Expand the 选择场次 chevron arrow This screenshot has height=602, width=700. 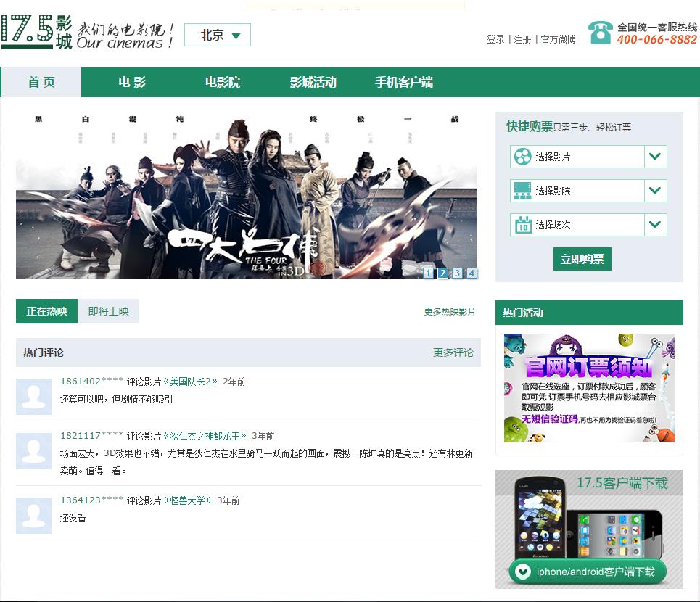(x=655, y=224)
